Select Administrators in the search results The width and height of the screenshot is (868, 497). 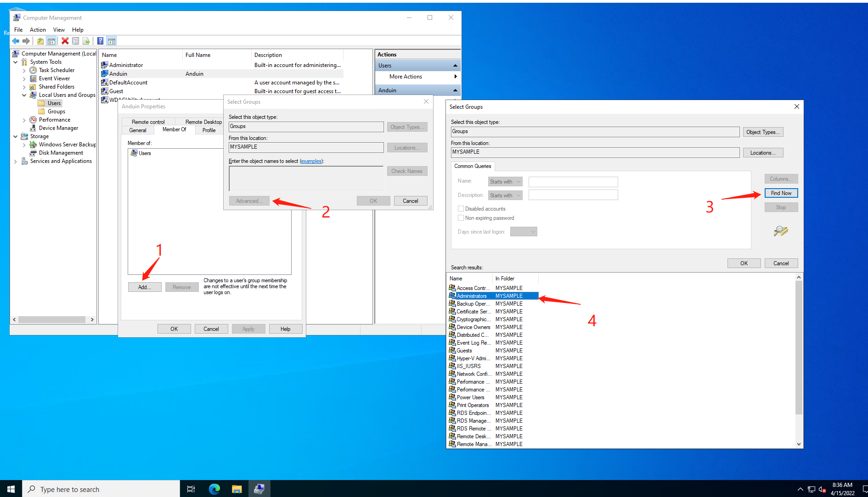pyautogui.click(x=493, y=296)
